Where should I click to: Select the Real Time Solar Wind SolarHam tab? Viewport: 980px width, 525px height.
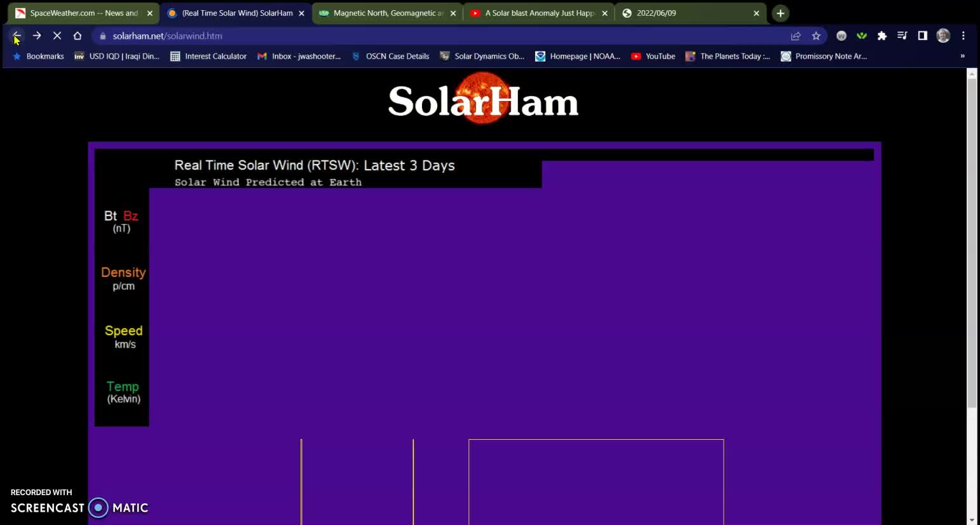pyautogui.click(x=236, y=13)
